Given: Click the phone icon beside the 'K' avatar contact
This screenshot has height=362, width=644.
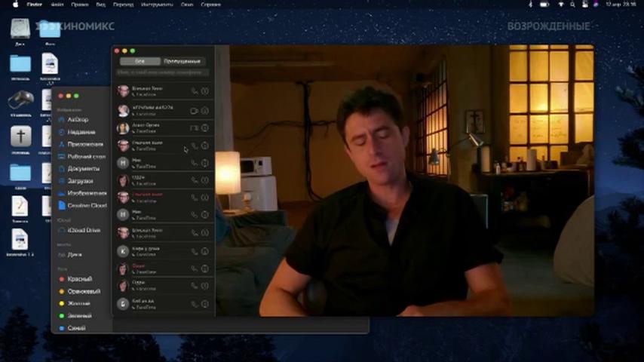Looking at the screenshot, I should (x=195, y=251).
